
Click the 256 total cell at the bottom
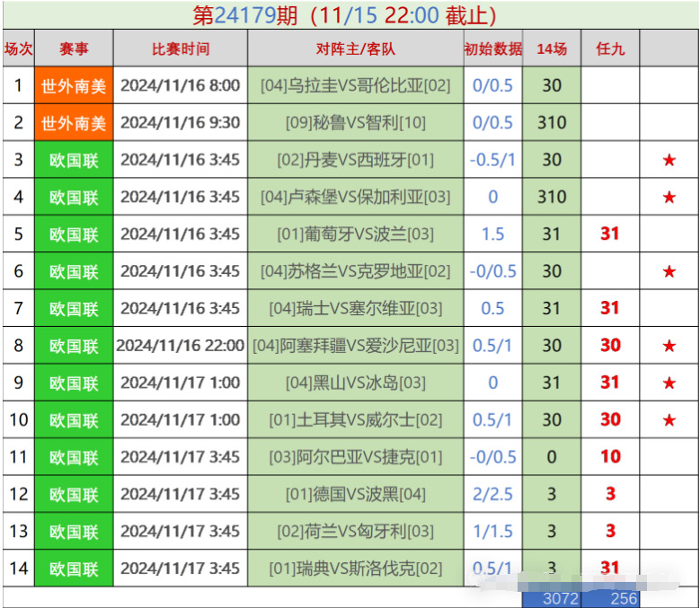610,598
